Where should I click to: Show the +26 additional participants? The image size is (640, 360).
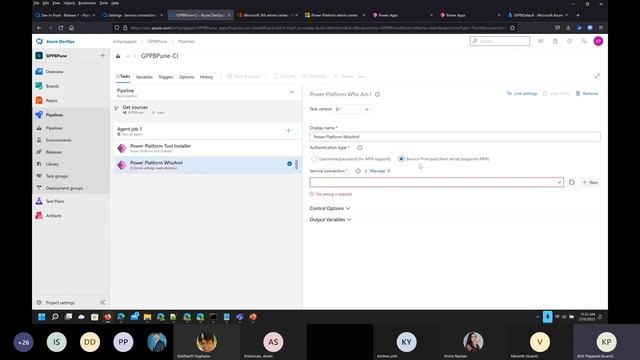click(23, 342)
